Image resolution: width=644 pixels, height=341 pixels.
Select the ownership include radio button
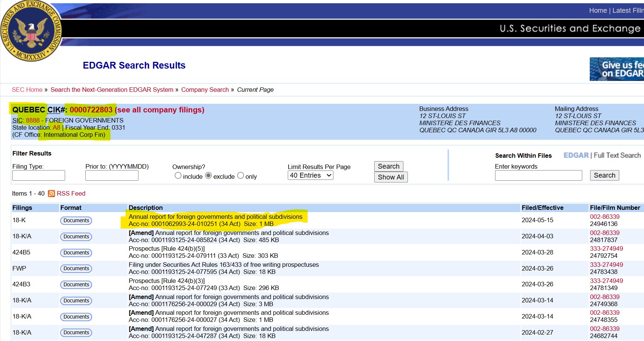[x=178, y=176]
